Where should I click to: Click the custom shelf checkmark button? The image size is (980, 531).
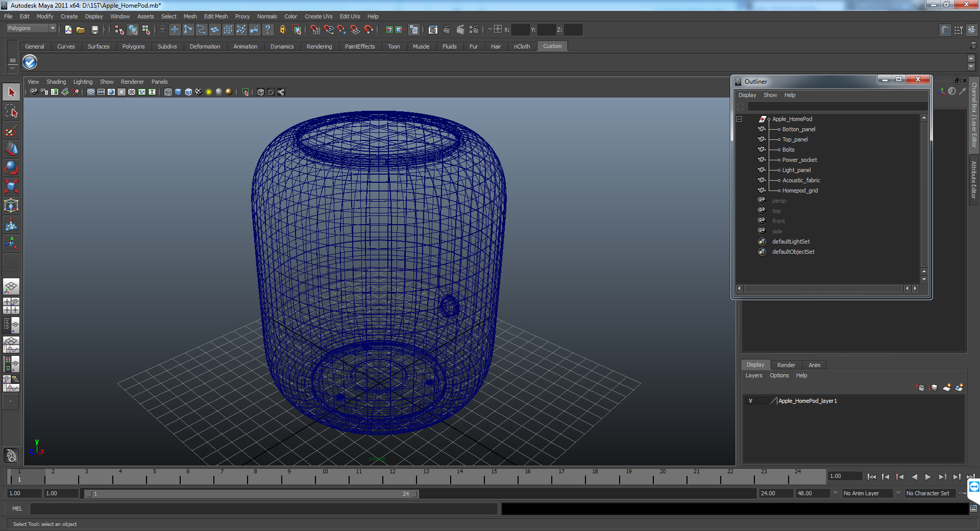coord(30,62)
